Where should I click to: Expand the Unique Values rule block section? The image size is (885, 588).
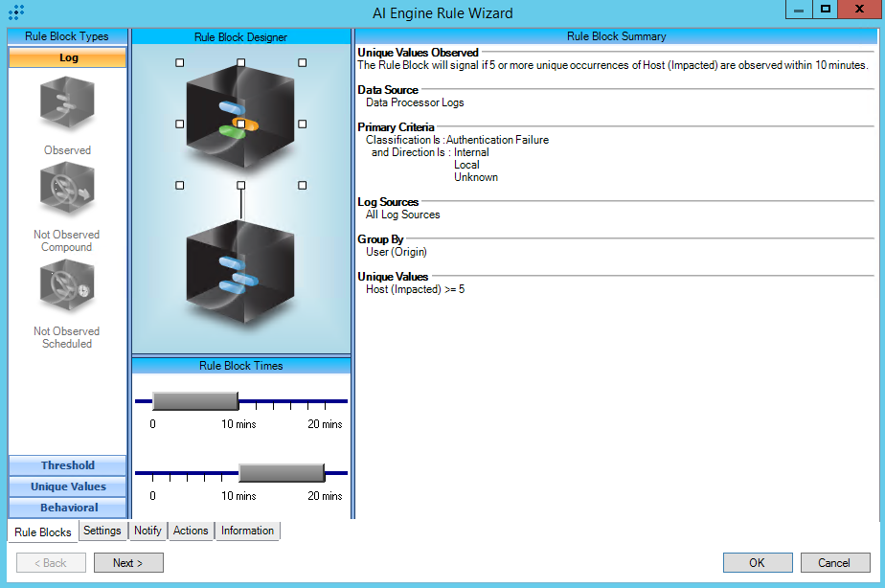click(68, 486)
